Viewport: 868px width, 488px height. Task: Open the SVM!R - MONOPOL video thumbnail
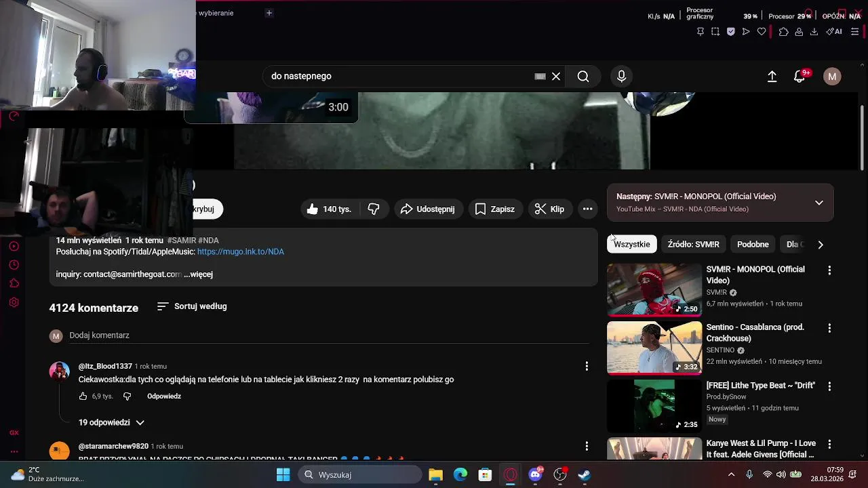point(654,289)
